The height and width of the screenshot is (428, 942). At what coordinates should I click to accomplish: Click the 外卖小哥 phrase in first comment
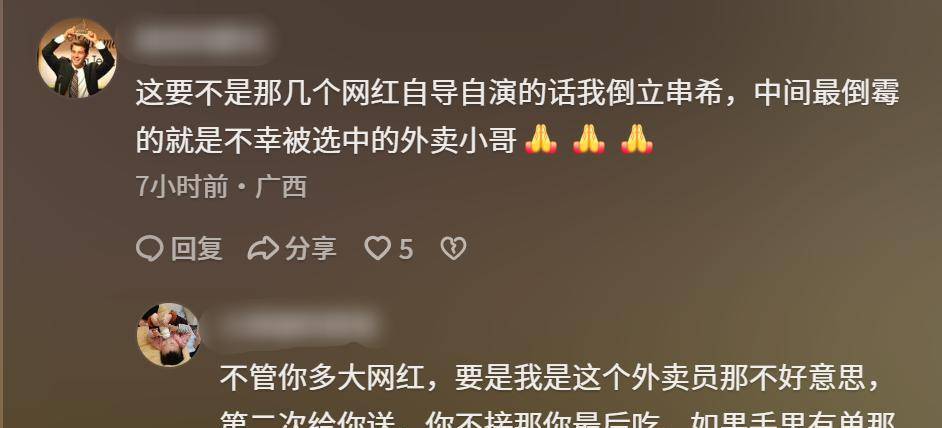[x=459, y=141]
